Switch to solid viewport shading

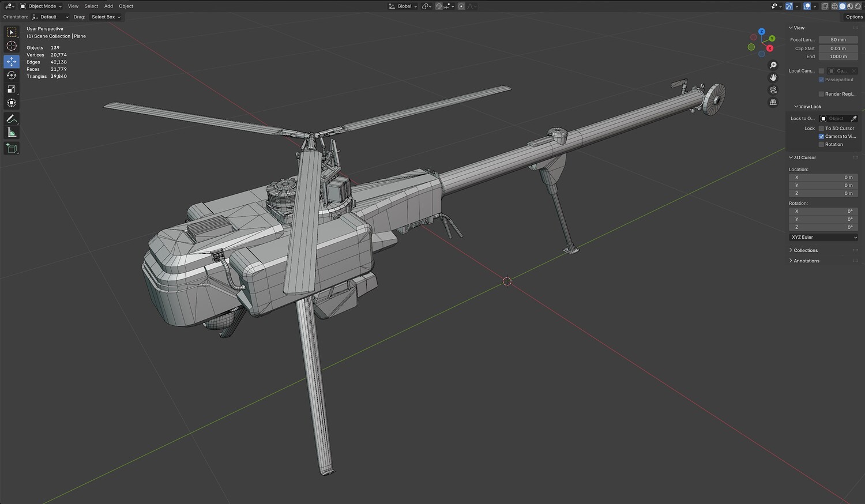point(842,6)
